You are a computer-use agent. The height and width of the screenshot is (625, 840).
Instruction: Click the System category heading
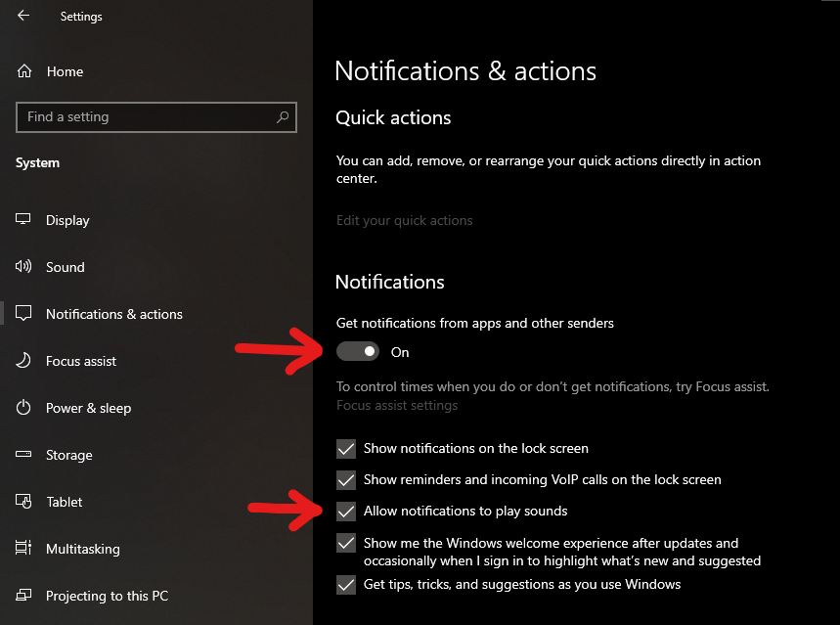click(x=37, y=163)
